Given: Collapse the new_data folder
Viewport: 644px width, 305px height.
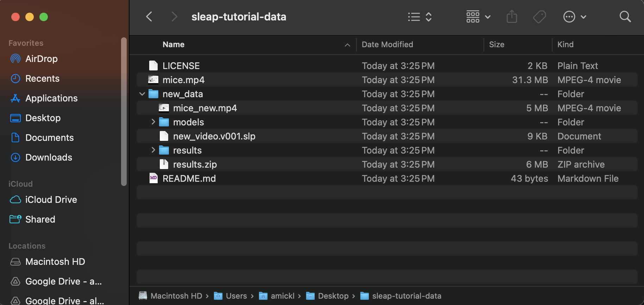Looking at the screenshot, I should pyautogui.click(x=142, y=94).
